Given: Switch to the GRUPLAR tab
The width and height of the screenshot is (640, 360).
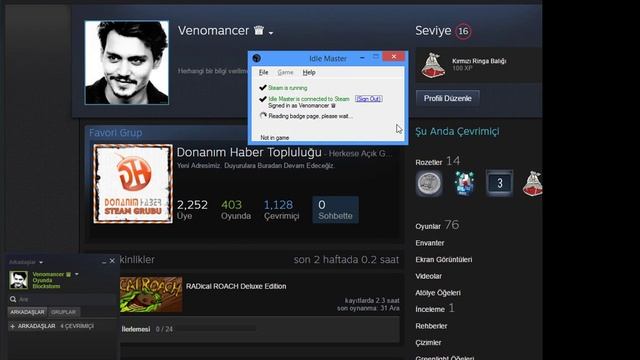Looking at the screenshot, I should coord(63,312).
